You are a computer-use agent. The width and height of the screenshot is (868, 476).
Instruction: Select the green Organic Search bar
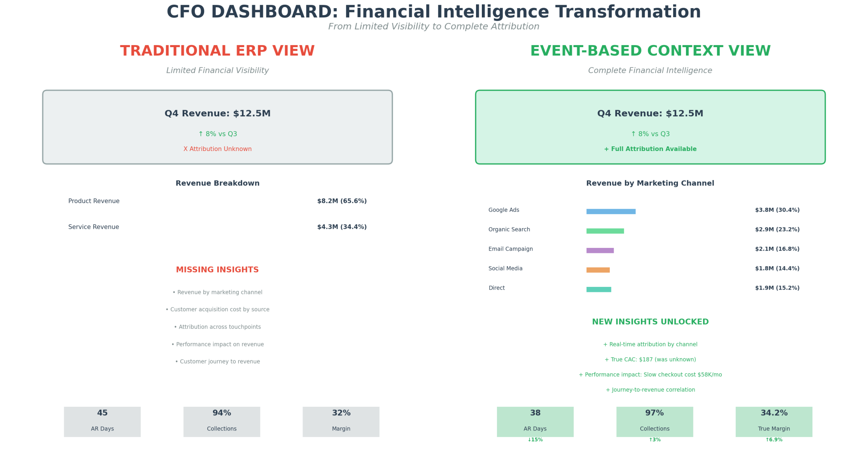(x=605, y=231)
